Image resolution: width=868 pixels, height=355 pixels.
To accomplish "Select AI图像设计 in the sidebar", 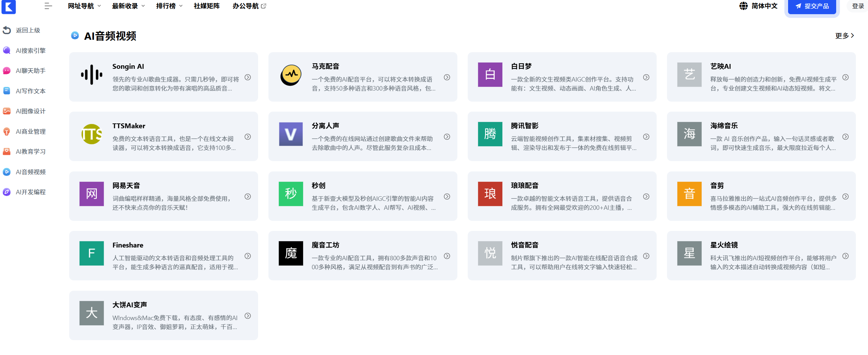I will 24,111.
